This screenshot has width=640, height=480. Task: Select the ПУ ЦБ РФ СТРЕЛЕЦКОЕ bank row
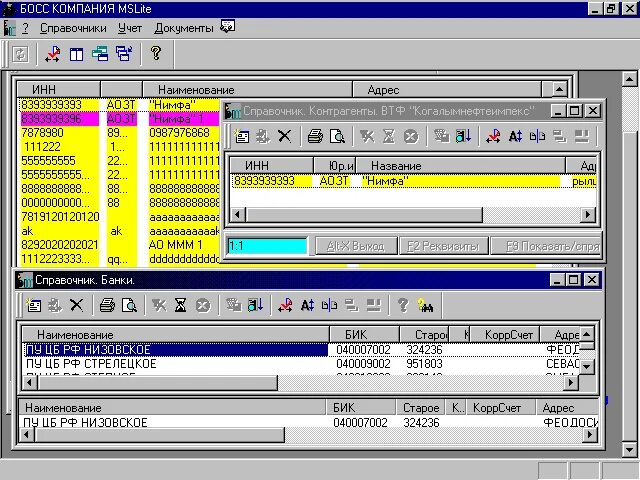pyautogui.click(x=300, y=364)
